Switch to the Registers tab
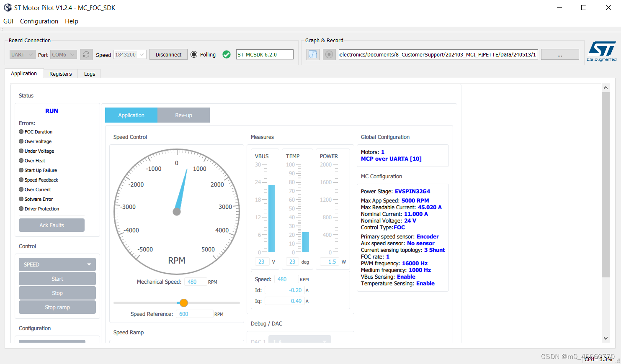Screen dimensions: 621x364 [x=60, y=74]
